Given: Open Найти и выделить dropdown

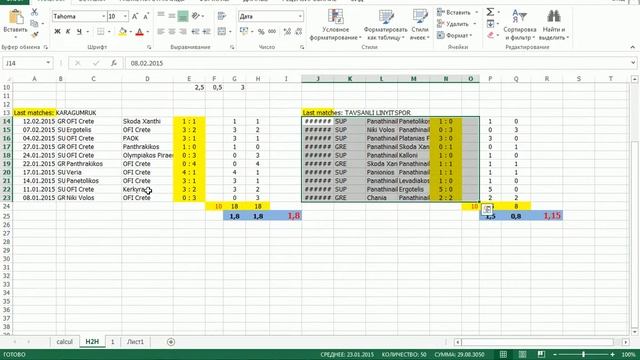Looking at the screenshot, I should [553, 24].
